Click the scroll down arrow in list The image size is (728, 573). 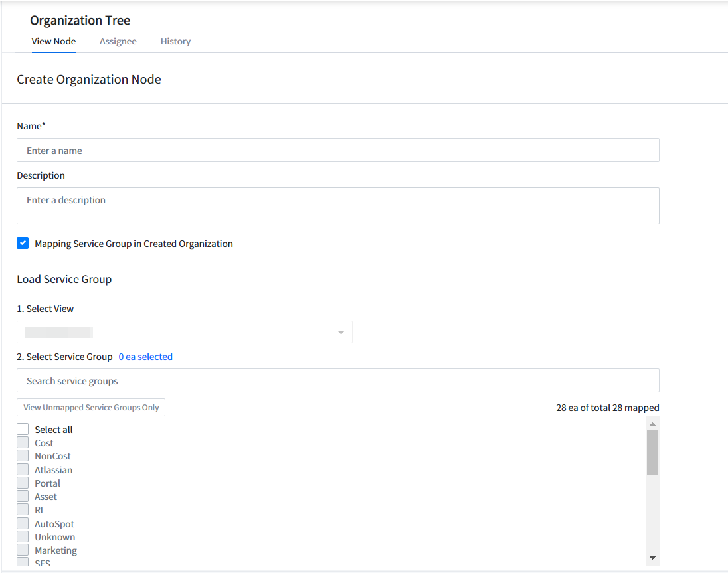(652, 558)
